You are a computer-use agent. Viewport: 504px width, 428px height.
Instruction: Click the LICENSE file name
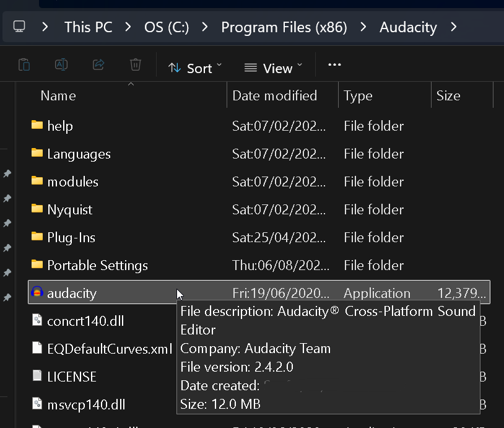72,377
